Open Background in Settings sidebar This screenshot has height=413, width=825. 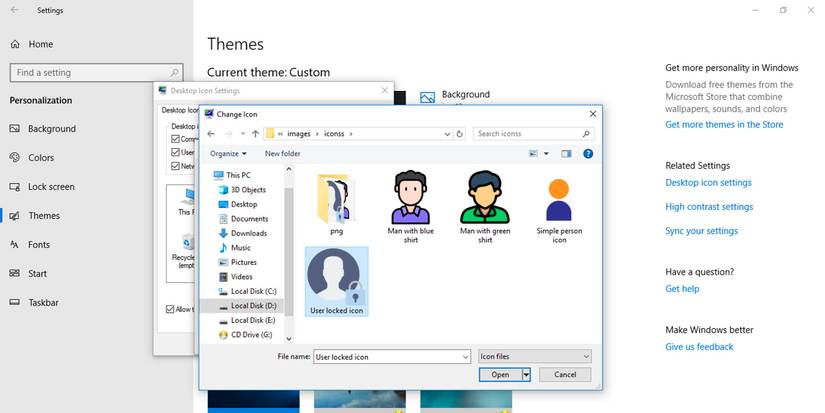coord(43,129)
